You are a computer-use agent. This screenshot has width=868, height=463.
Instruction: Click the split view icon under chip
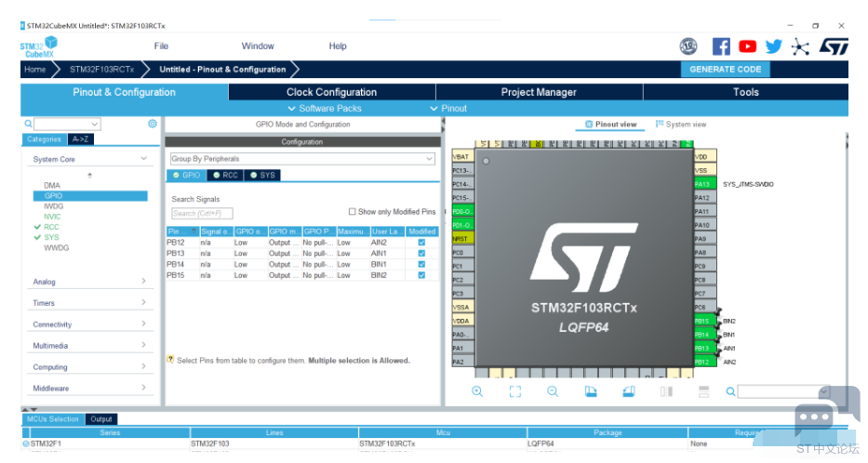(666, 391)
